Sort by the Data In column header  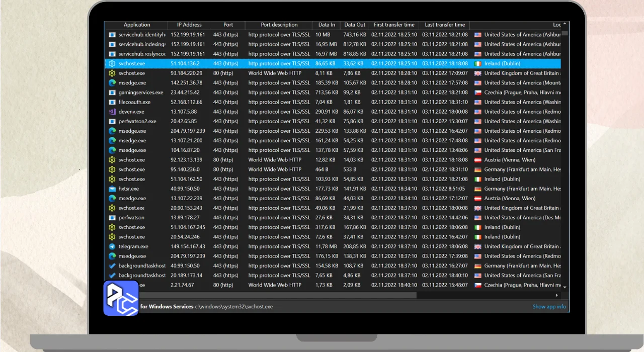click(x=327, y=25)
